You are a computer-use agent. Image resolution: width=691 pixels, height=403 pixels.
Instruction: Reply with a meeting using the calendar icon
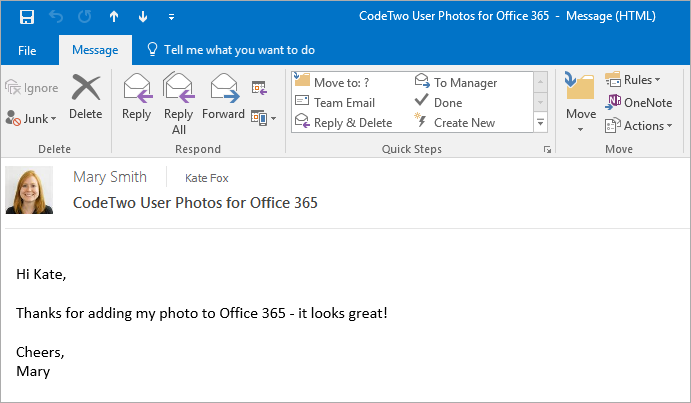click(x=259, y=88)
